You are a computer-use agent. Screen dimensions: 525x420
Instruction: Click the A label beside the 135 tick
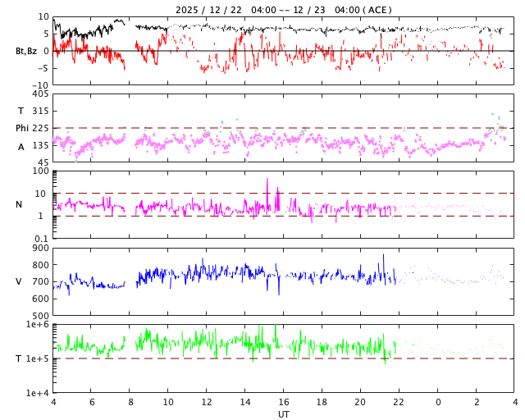[x=21, y=147]
